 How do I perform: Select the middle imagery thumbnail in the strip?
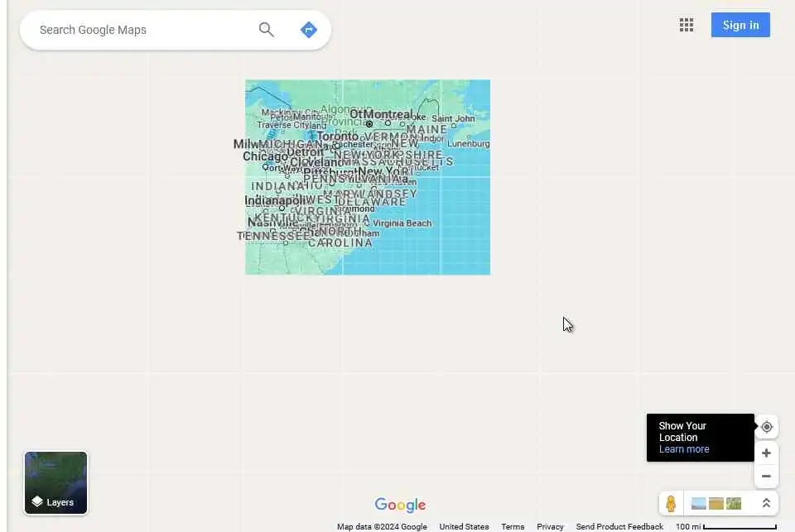click(715, 504)
